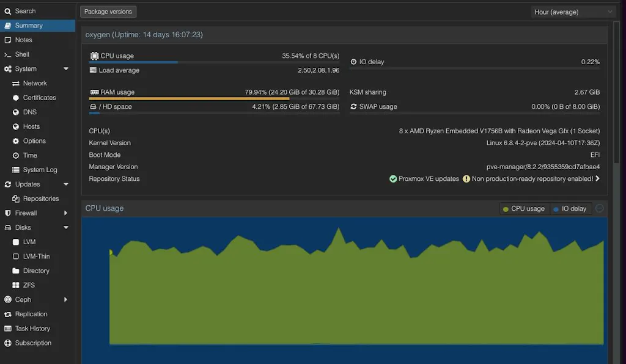Open Task History from the sidebar
This screenshot has height=364, width=626.
[32, 329]
